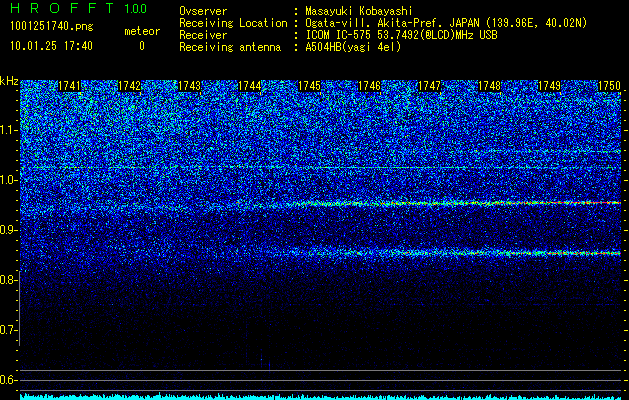
Task: Select observer name Masayuki Kobayashi
Action: [359, 11]
